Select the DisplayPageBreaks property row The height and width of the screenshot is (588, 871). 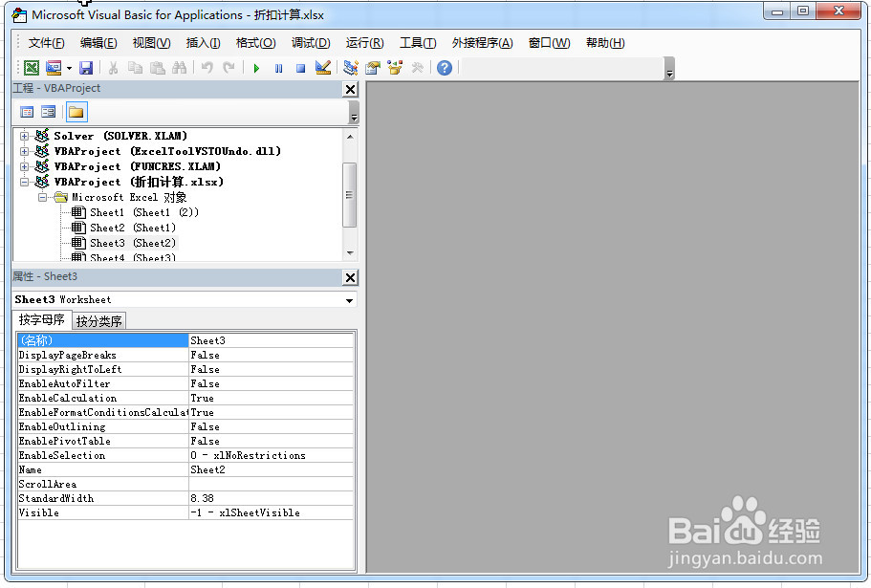(x=185, y=355)
